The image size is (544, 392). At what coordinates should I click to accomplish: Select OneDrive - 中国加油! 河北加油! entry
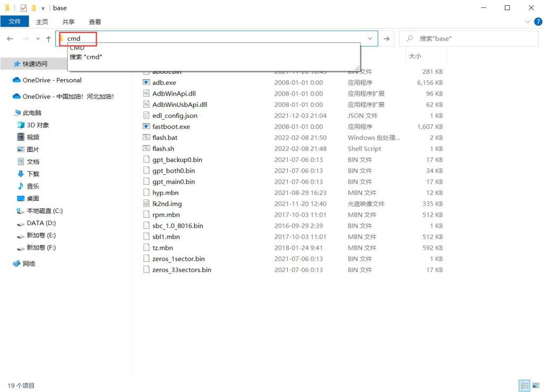[69, 97]
